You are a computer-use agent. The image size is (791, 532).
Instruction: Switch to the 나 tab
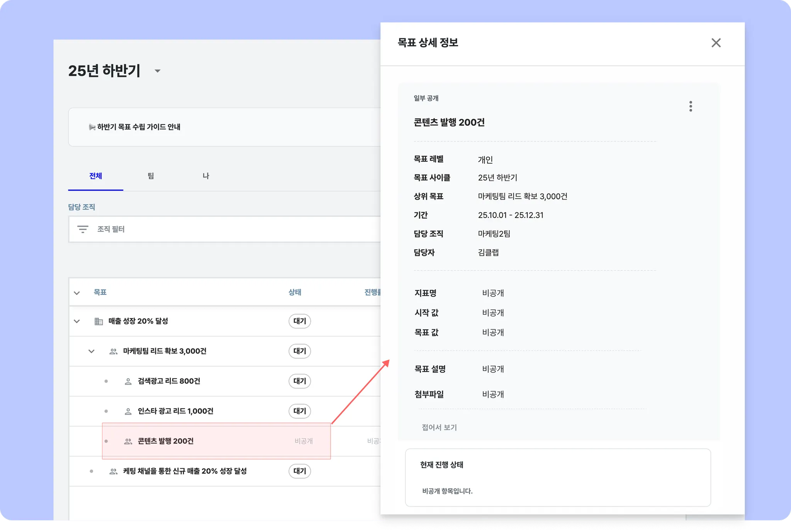[x=206, y=176]
